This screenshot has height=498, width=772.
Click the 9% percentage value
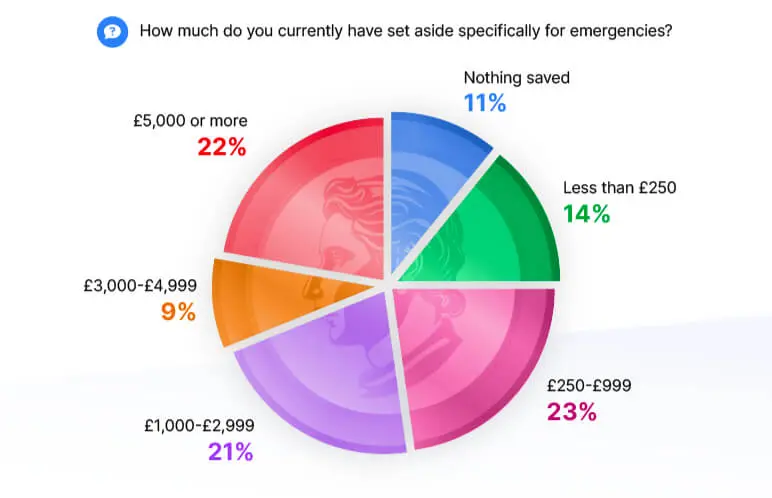point(177,312)
